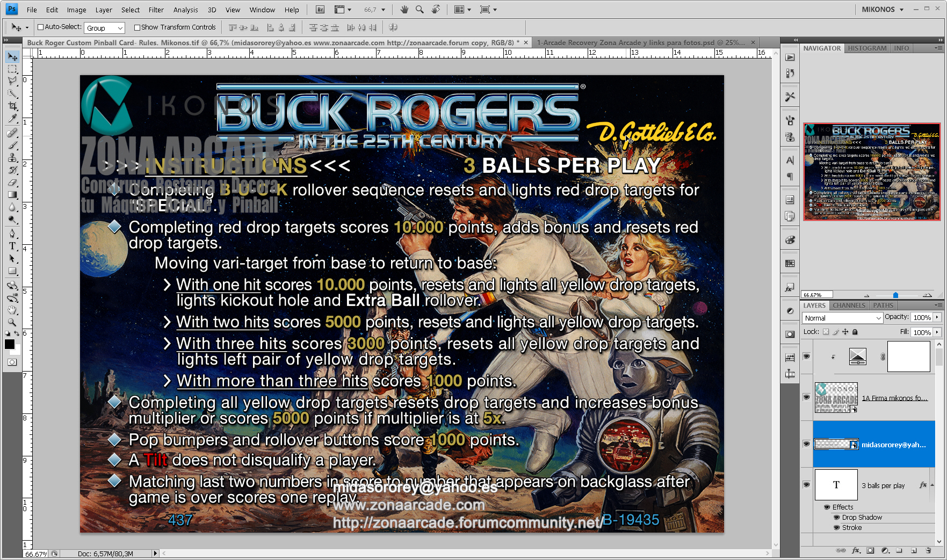Switch to the Paths tab
This screenshot has height=560, width=947.
coord(883,306)
